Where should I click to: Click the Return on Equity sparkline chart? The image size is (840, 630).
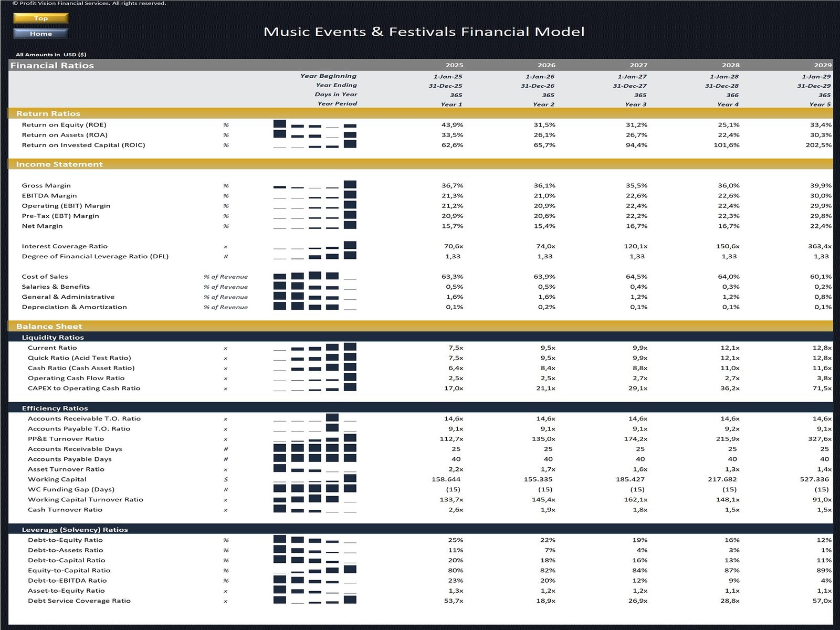point(314,125)
